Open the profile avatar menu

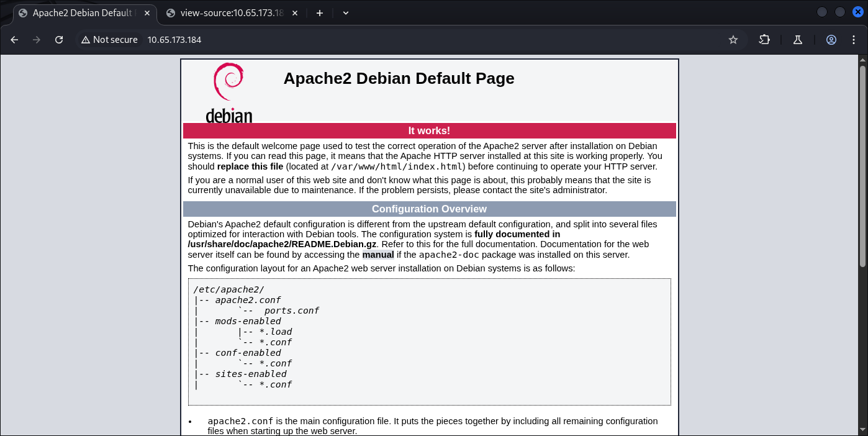tap(831, 40)
